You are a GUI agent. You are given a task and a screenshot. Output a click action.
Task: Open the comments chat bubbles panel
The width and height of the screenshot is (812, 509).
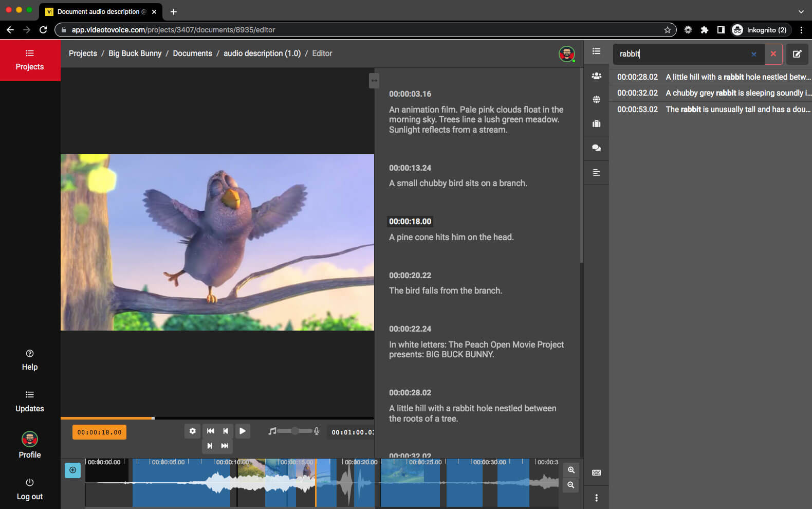[x=596, y=148]
